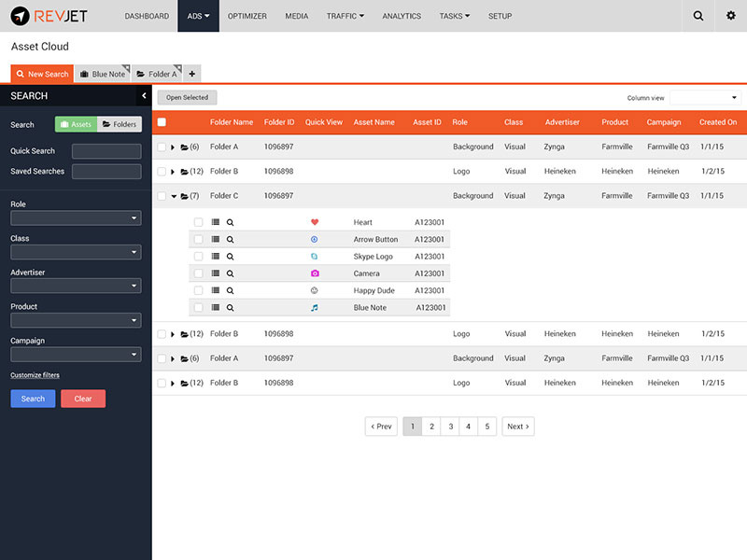The image size is (747, 560).
Task: Click the blue Search button
Action: [x=33, y=399]
